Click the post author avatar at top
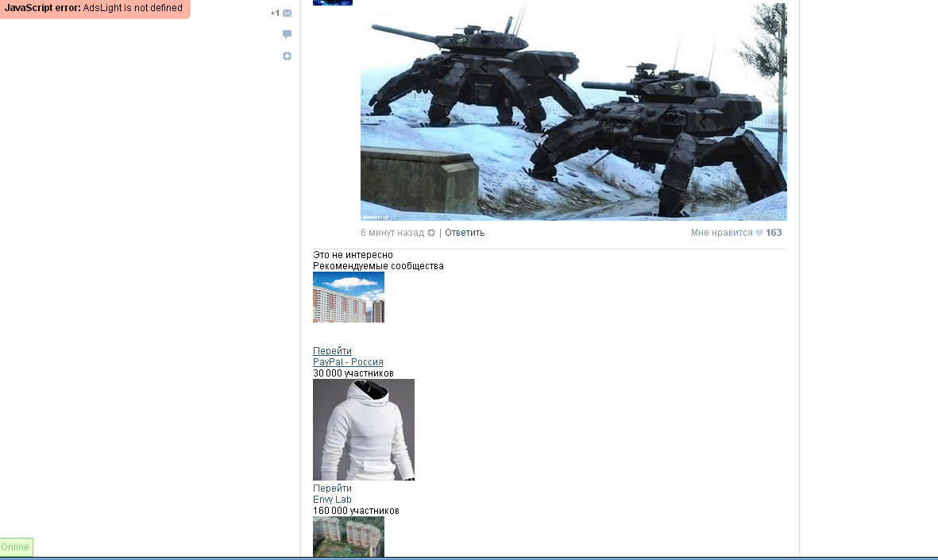This screenshot has height=560, width=938. 333,2
